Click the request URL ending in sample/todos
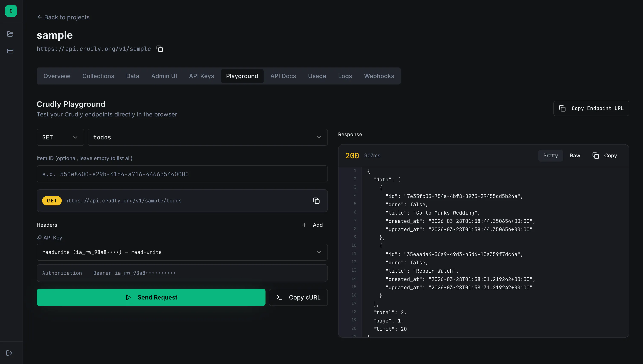This screenshot has width=643, height=364. tap(123, 201)
